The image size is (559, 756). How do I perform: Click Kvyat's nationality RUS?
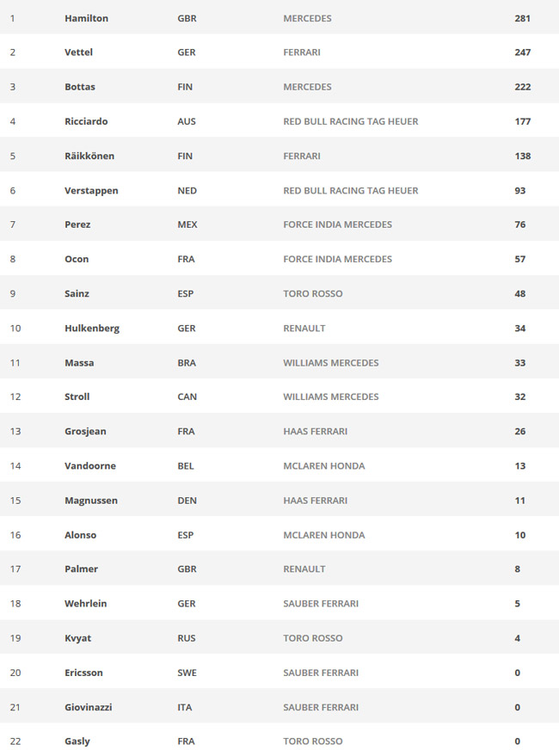coord(187,638)
